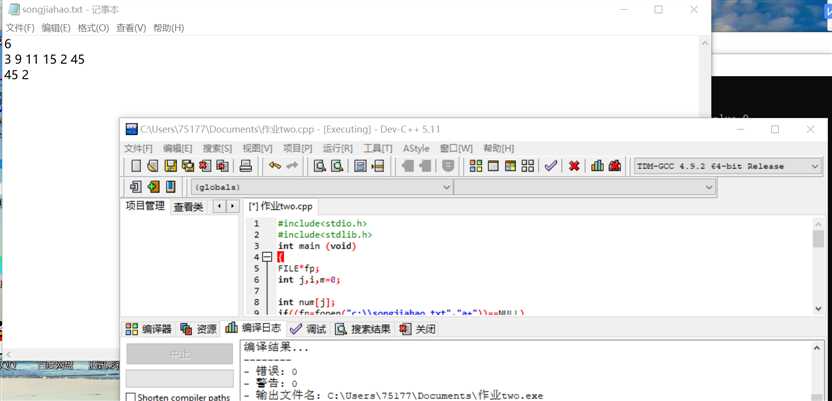Undo last edit with Undo arrow icon
The height and width of the screenshot is (401, 832).
275,166
